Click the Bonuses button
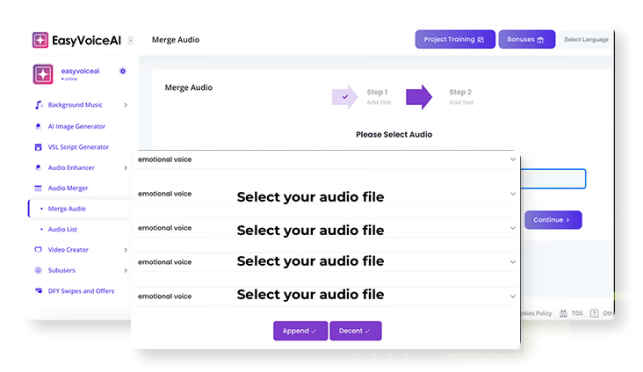Image resolution: width=643 pixels, height=372 pixels. point(527,39)
